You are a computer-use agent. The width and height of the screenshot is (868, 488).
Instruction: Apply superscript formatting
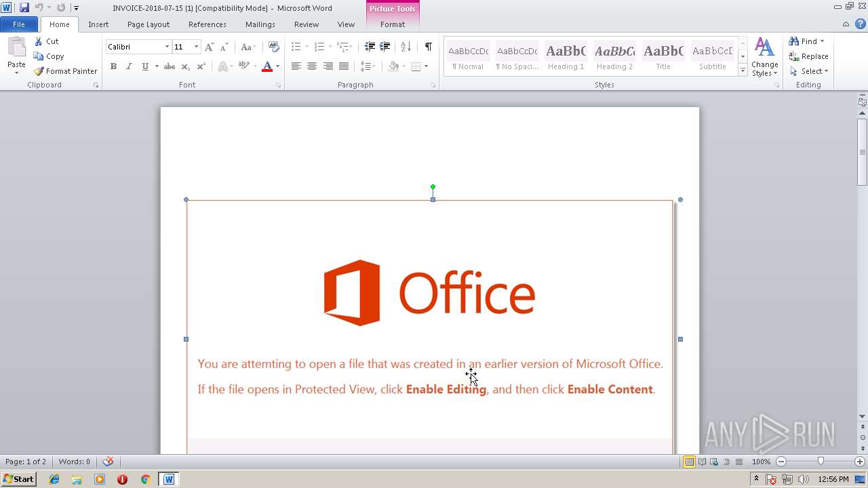click(201, 66)
